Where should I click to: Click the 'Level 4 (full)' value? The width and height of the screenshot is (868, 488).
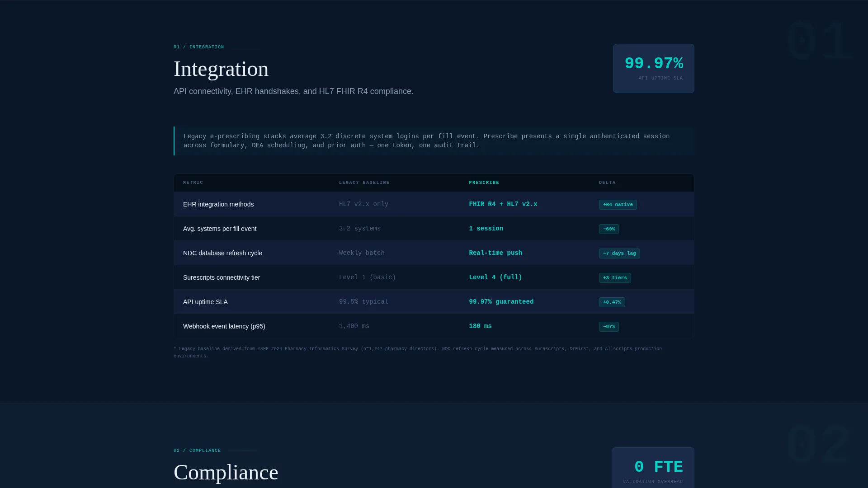click(495, 277)
